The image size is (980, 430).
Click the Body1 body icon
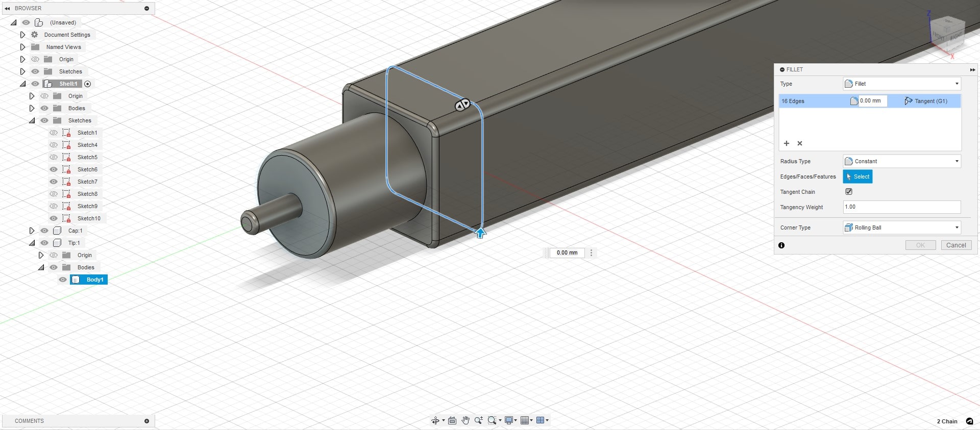(76, 280)
